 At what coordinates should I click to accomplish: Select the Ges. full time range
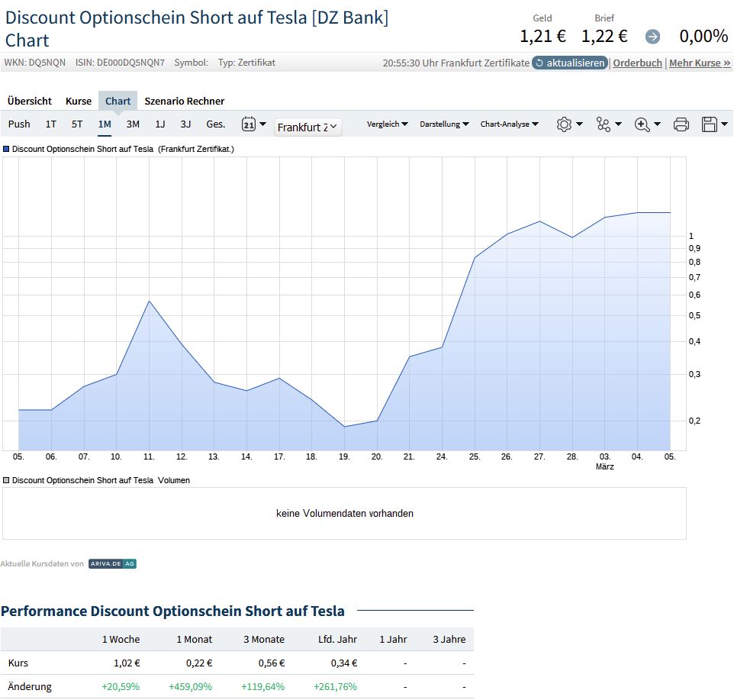point(216,124)
